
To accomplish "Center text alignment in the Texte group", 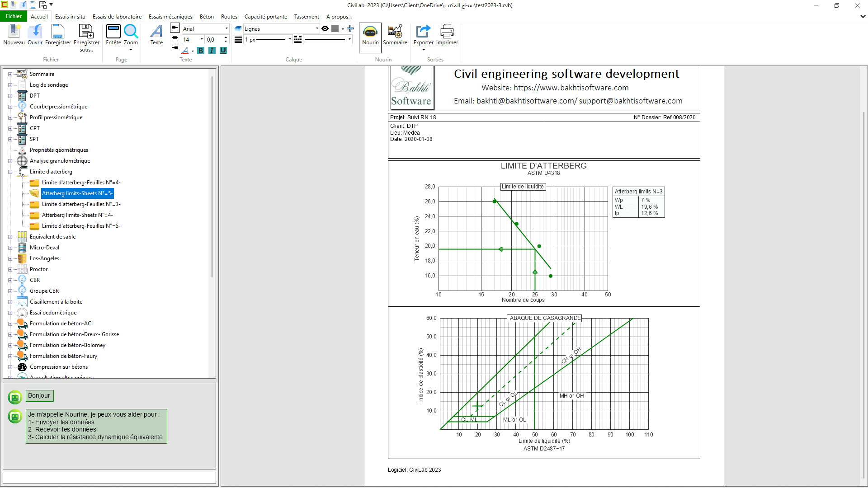I will [175, 38].
